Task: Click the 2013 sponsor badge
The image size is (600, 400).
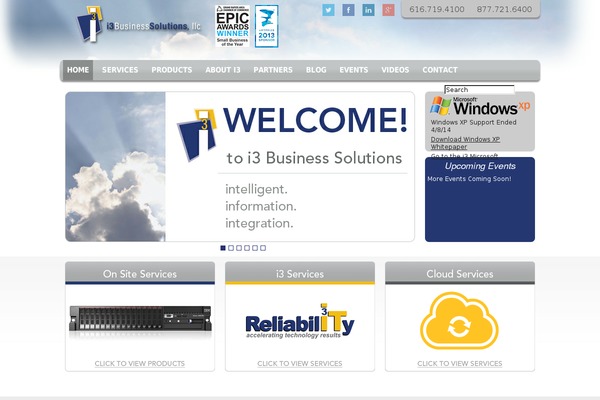Action: click(267, 26)
